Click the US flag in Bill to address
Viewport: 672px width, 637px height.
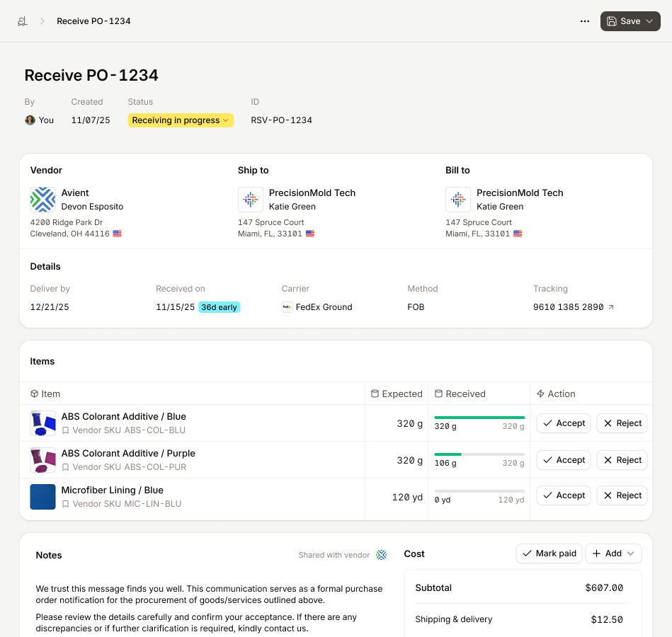click(518, 234)
